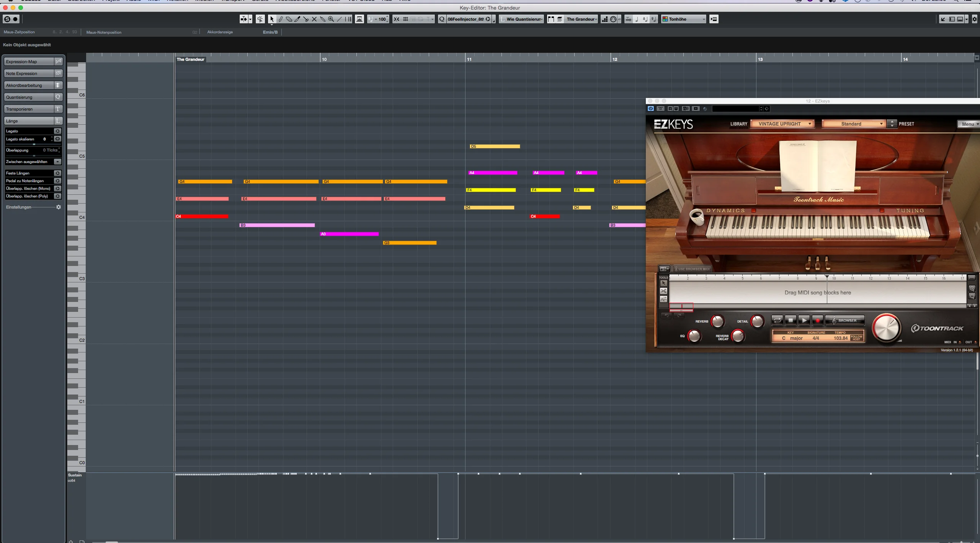Screen dimensions: 980x543
Task: Click the EZkeys scissors tool
Action: (663, 291)
